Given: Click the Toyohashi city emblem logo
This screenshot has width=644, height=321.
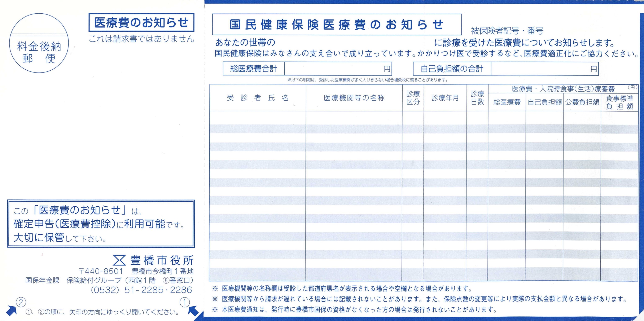Looking at the screenshot, I should click(119, 260).
